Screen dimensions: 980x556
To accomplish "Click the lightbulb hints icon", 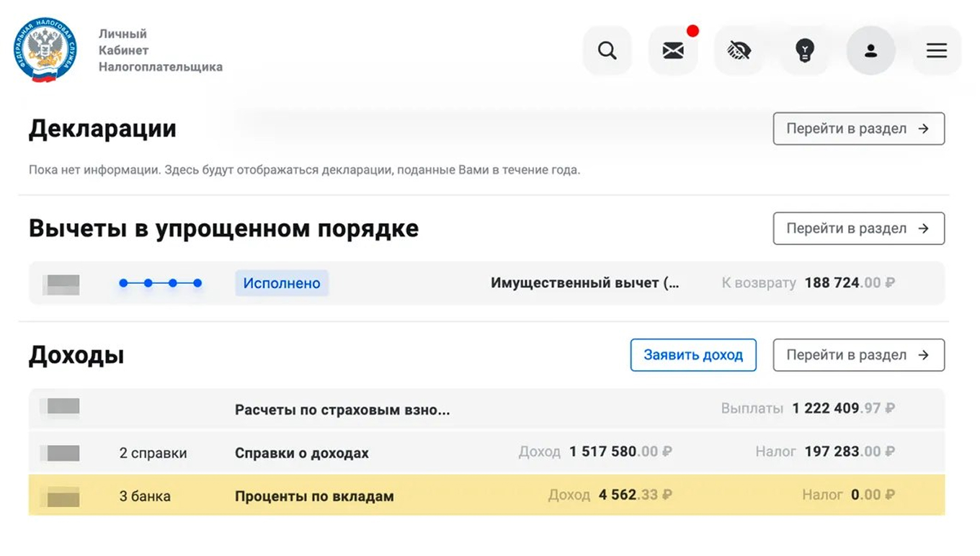I will point(805,50).
